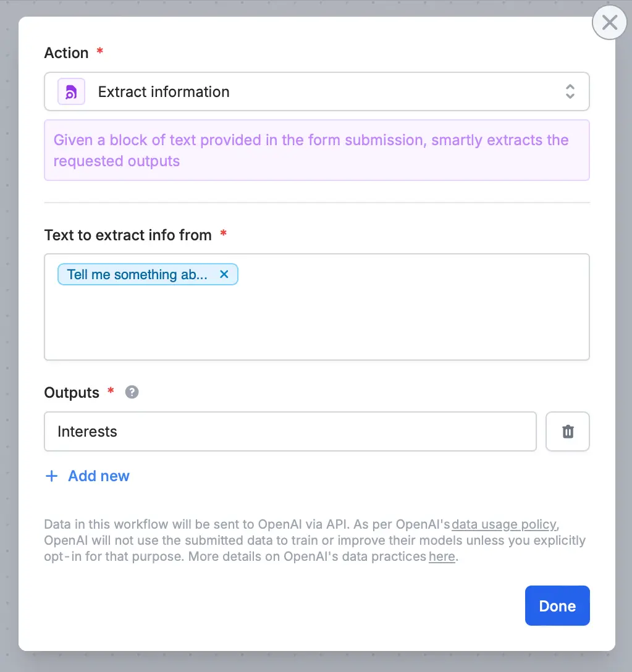Open the Action dropdown showing Extract information
Screen dimensions: 632x672
tap(317, 91)
